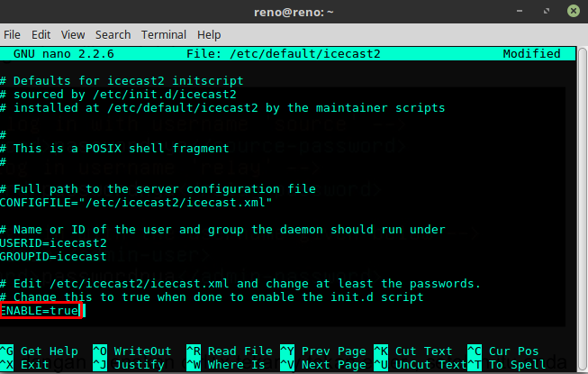Image resolution: width=588 pixels, height=374 pixels.
Task: Click the window title reno@reno: ~
Action: pyautogui.click(x=294, y=12)
